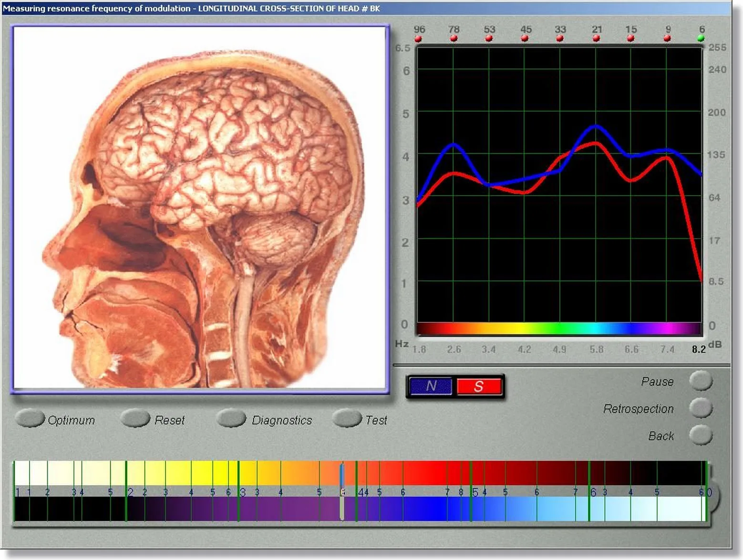Click the 3.4 frequency label
The height and width of the screenshot is (560, 743).
489,349
